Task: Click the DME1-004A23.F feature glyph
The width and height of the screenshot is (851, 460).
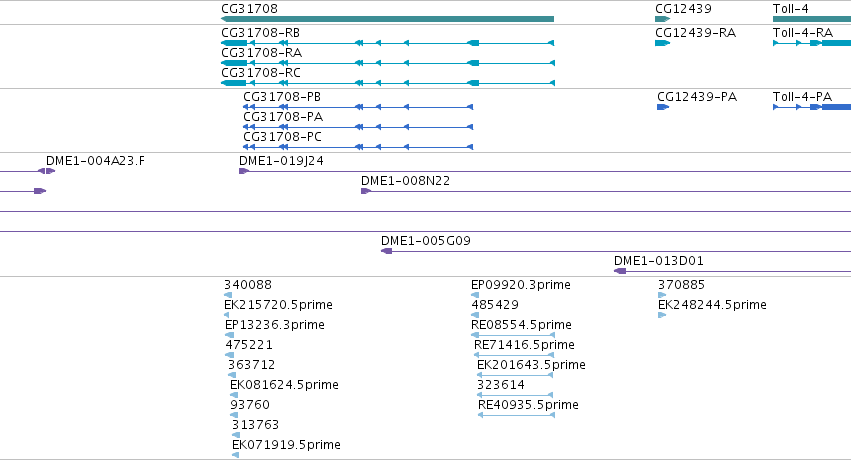Action: (46, 171)
